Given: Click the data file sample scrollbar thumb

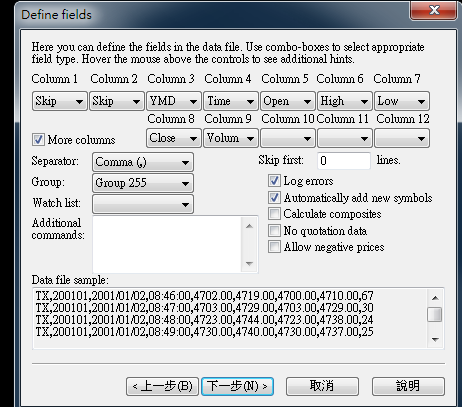Looking at the screenshot, I should (435, 314).
